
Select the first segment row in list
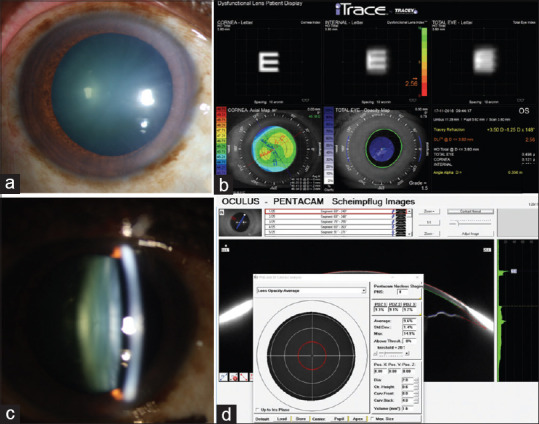[335, 211]
